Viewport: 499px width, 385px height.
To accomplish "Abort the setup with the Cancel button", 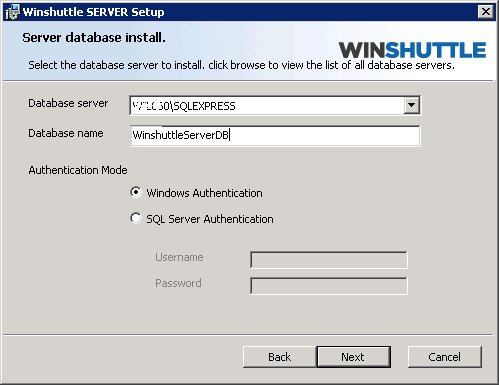I will point(445,357).
